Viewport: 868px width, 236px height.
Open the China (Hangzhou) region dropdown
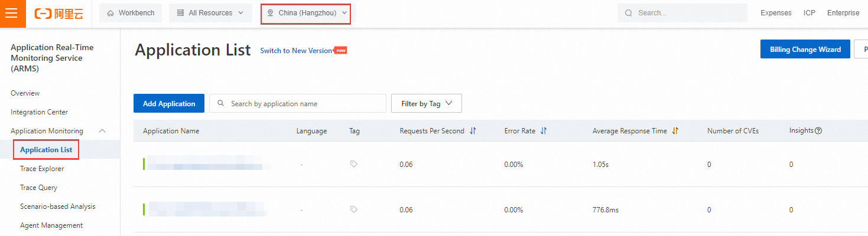click(306, 13)
